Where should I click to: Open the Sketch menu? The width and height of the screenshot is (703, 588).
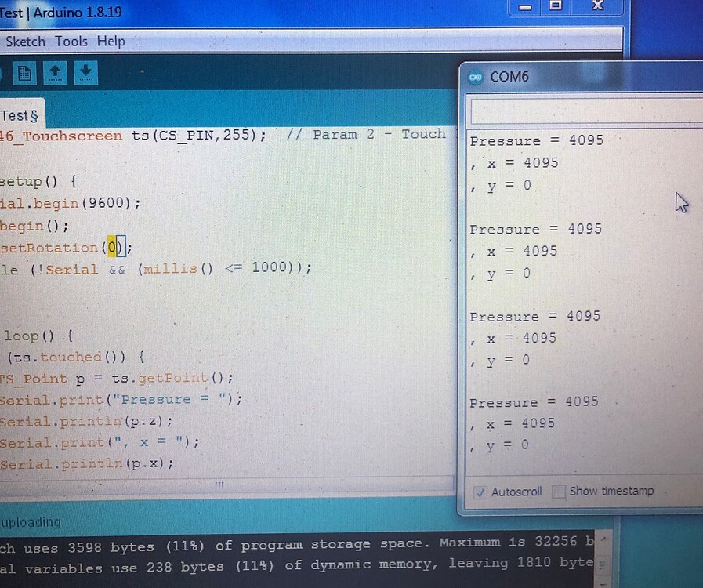[x=24, y=41]
